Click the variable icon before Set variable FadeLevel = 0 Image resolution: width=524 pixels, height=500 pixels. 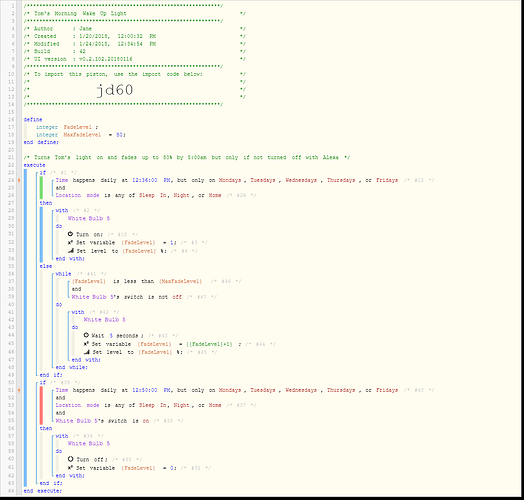71,468
